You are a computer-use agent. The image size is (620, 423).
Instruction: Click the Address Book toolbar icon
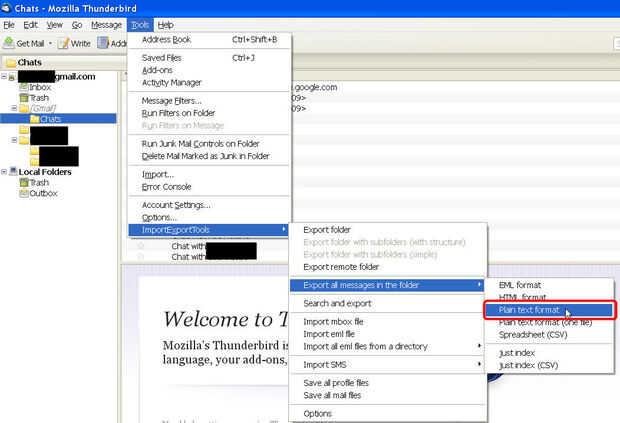[103, 43]
